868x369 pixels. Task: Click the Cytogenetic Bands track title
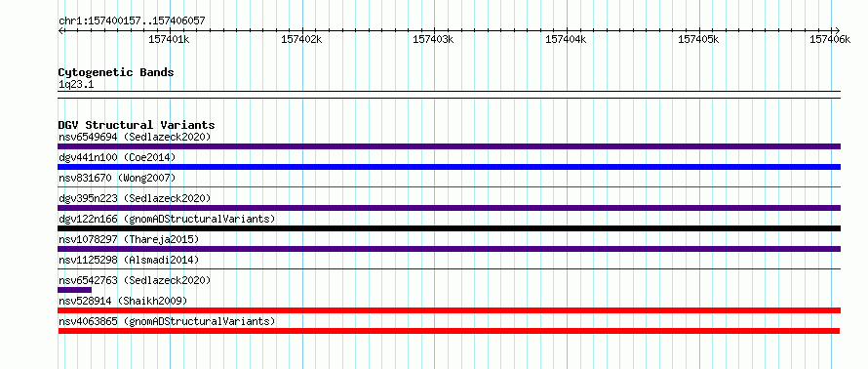[x=116, y=72]
